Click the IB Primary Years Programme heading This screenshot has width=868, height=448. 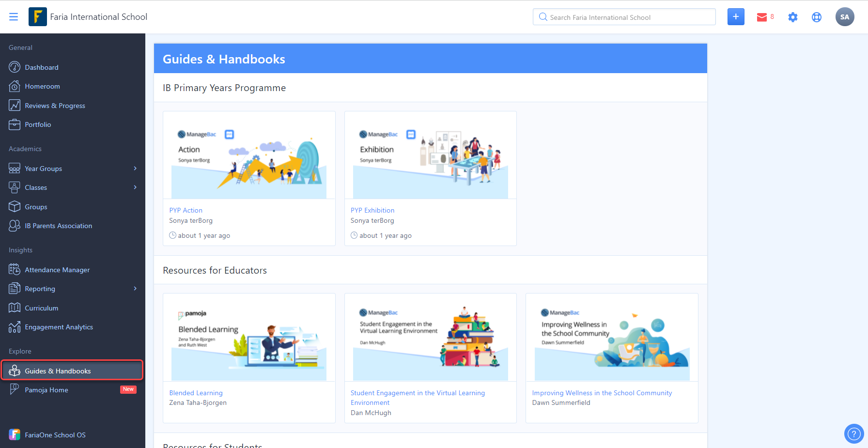coord(224,88)
